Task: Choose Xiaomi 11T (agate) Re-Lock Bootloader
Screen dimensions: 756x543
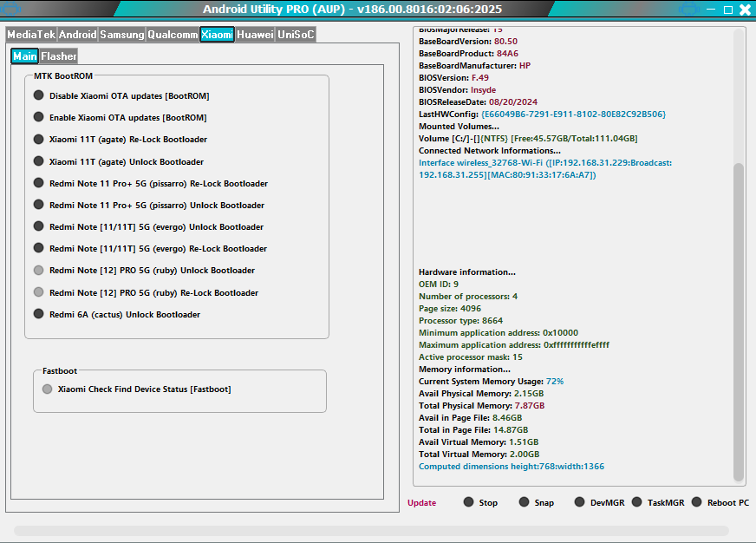Action: (121, 139)
